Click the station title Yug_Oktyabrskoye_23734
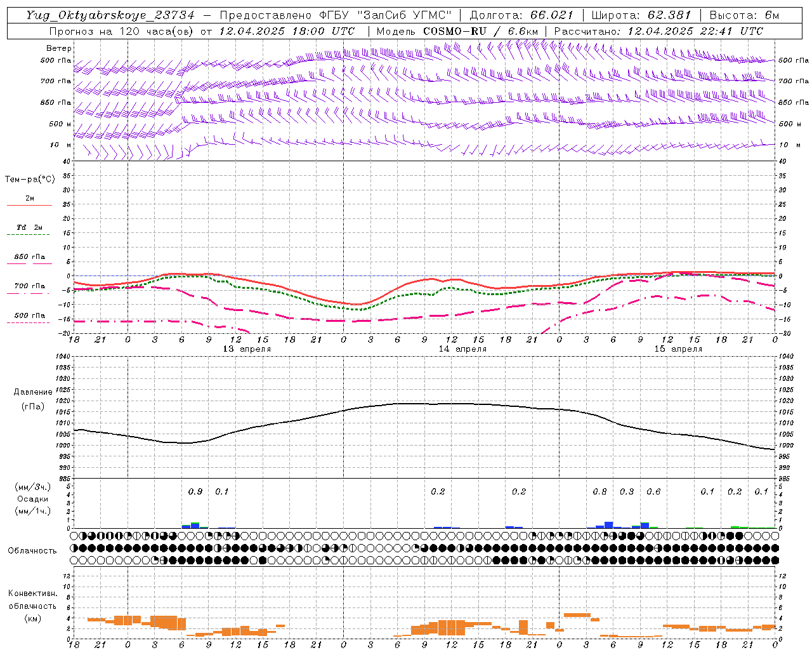This screenshot has width=812, height=650. pos(110,15)
